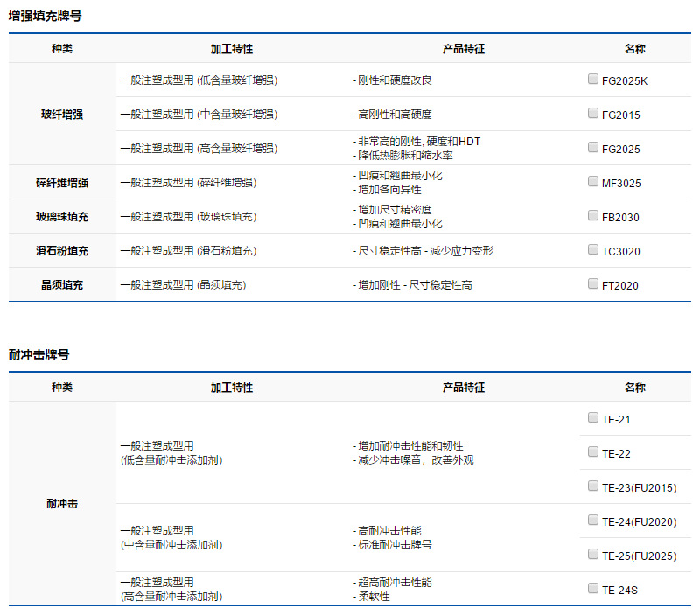The image size is (700, 615).
Task: Click 一般注塑成型用 (高含量玻纤增强) text
Action: coord(199,149)
